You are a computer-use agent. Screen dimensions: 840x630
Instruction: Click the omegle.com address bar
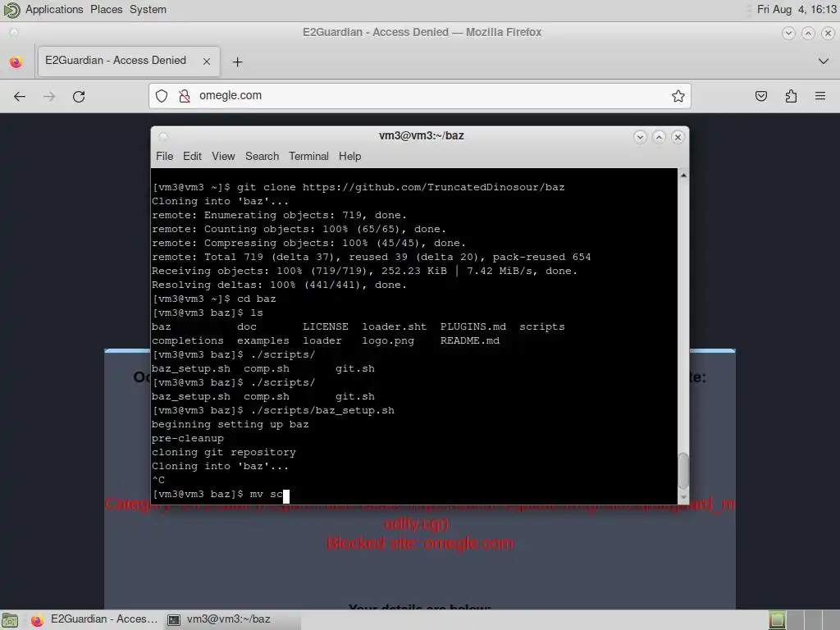coord(420,96)
